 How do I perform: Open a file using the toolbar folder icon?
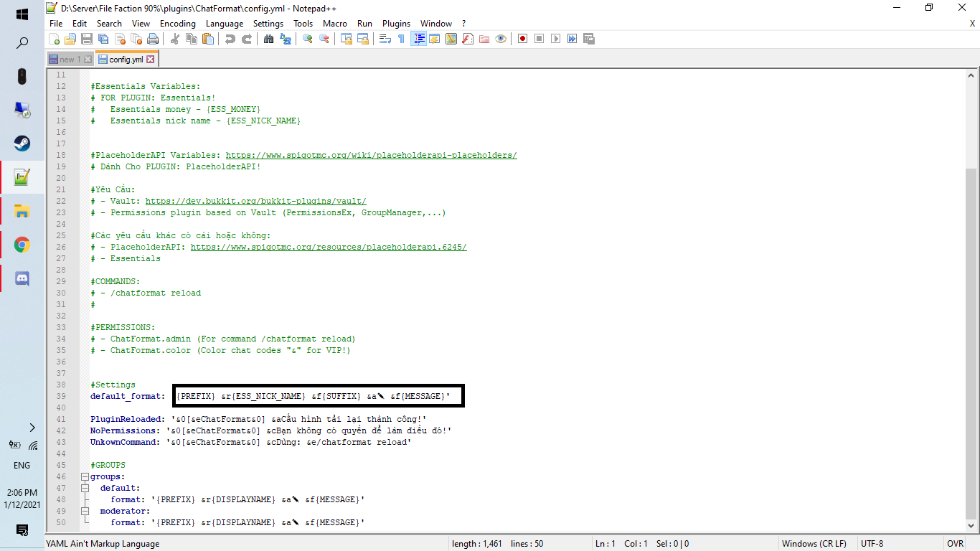coord(70,39)
